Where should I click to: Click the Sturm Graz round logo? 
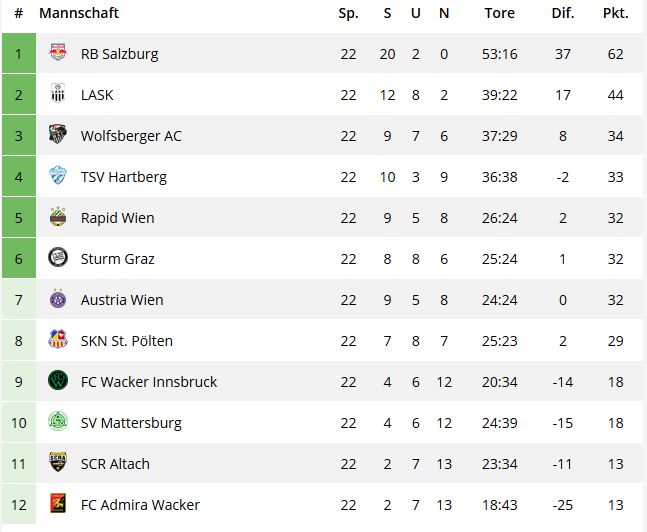(x=58, y=257)
